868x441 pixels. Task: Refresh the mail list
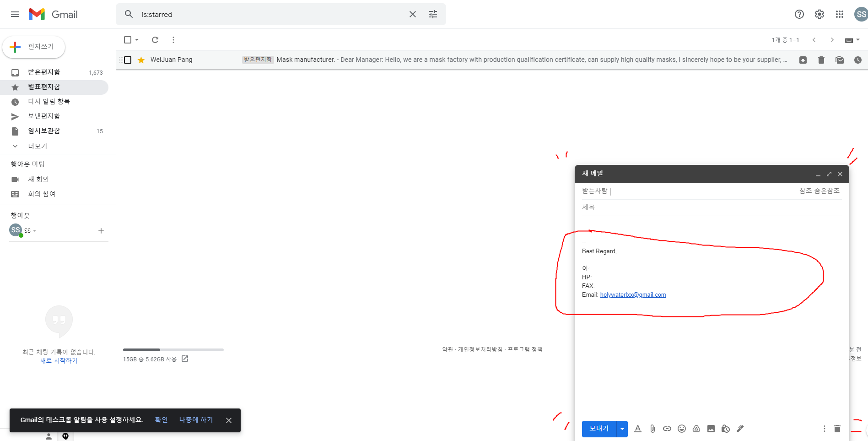(155, 40)
